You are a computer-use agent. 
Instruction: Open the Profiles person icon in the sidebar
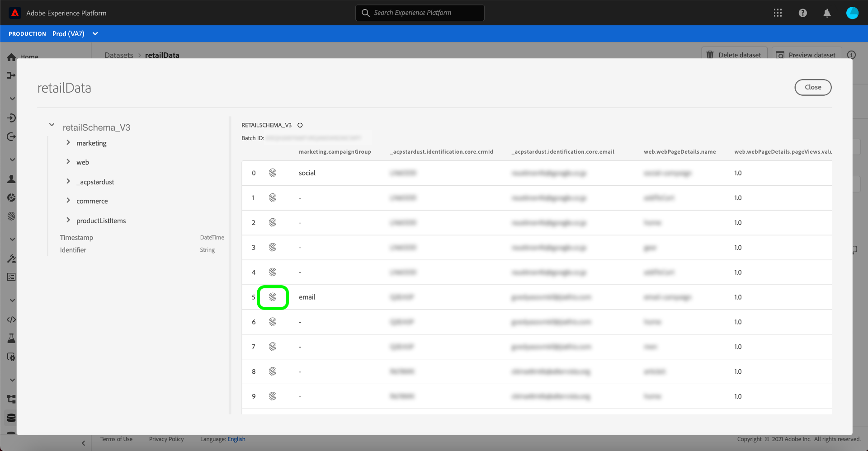coord(11,179)
